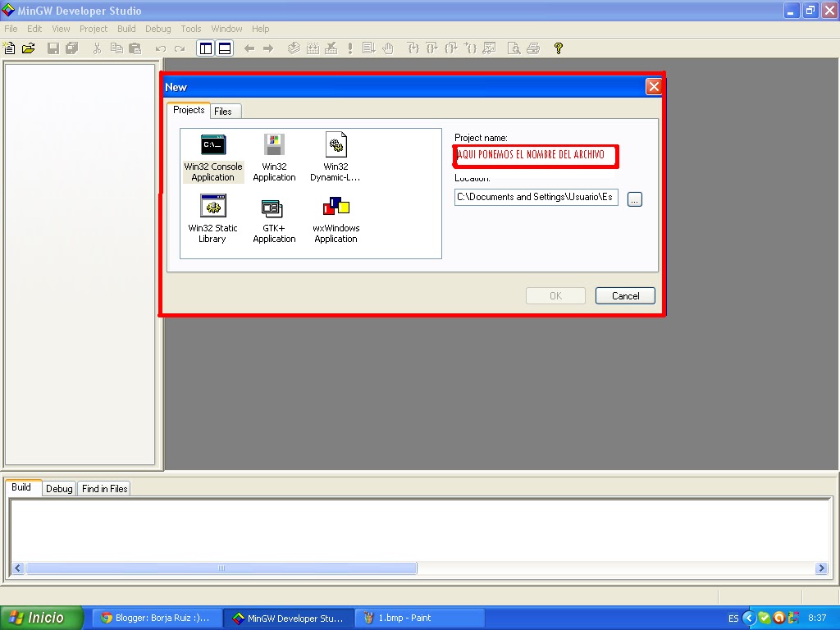Click the Redo arrow icon
The width and height of the screenshot is (840, 630).
[x=180, y=48]
